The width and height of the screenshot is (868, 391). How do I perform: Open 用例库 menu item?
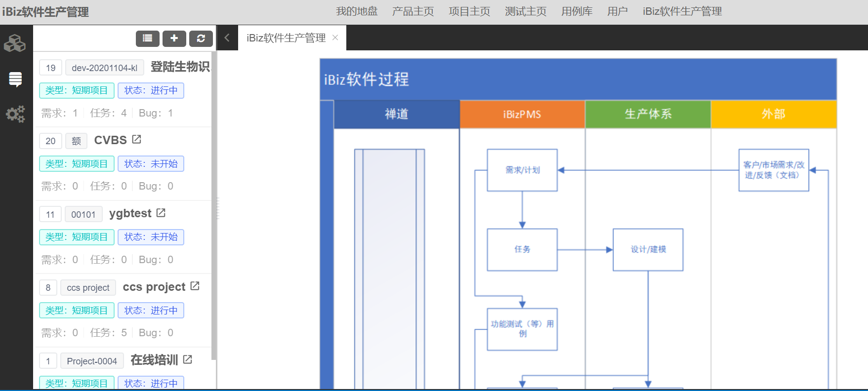[577, 11]
